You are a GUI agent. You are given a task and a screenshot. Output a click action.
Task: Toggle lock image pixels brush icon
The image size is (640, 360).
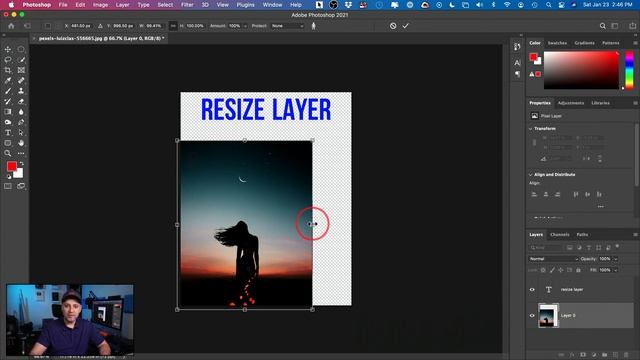[552, 270]
